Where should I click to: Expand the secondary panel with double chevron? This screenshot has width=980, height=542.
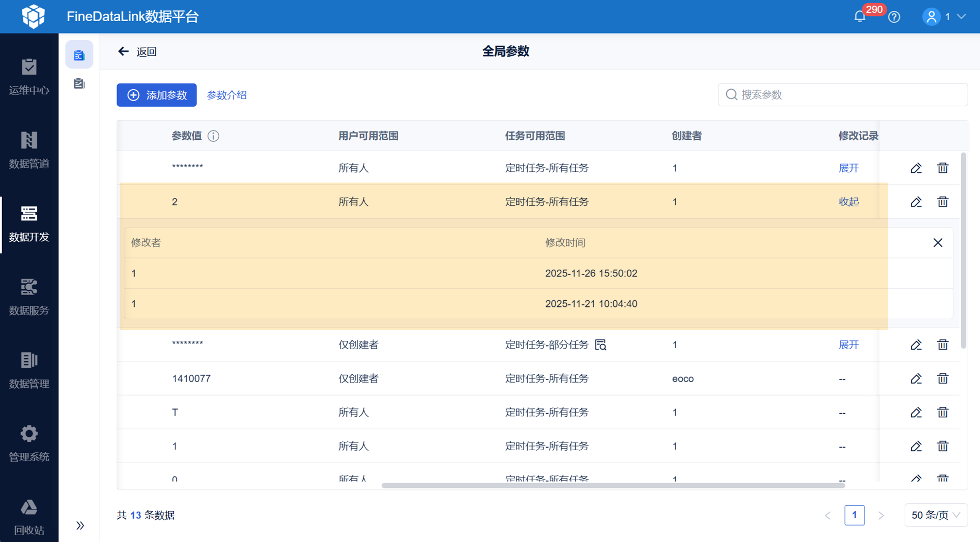[80, 525]
